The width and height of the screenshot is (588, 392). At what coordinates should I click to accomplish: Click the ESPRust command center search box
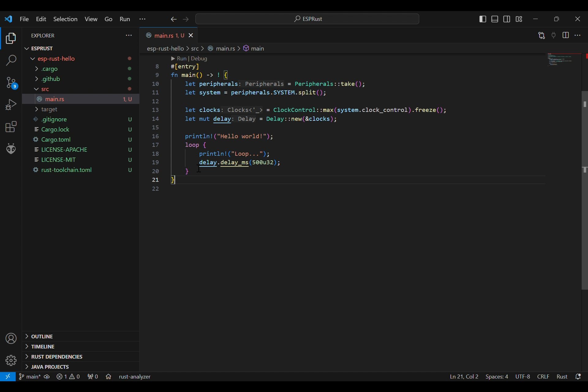point(307,19)
